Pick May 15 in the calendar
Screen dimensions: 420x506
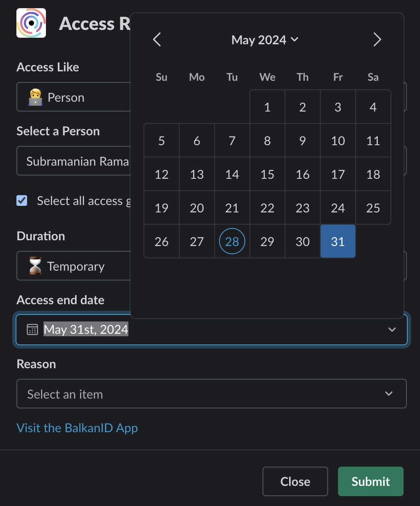[267, 174]
